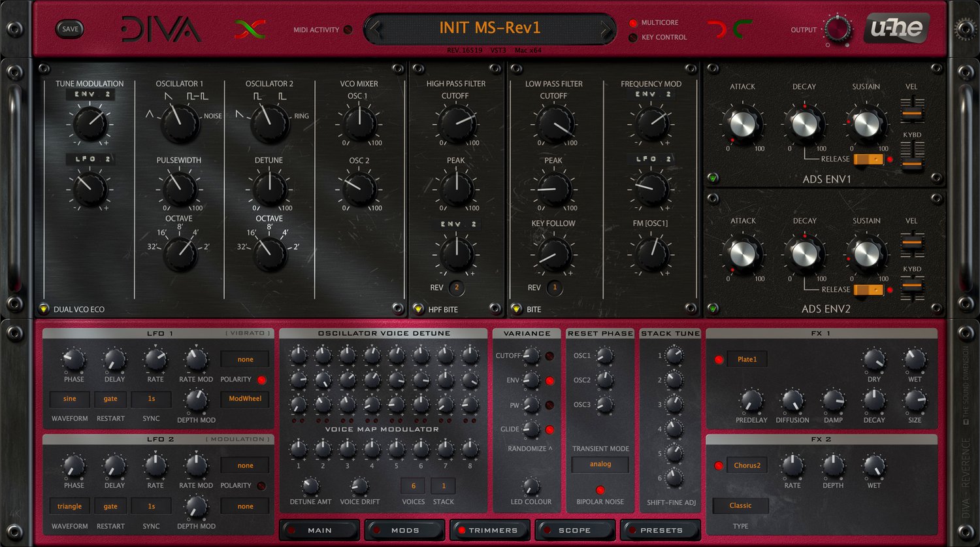
Task: Toggle the Variance CUTOFF LED
Action: [549, 356]
